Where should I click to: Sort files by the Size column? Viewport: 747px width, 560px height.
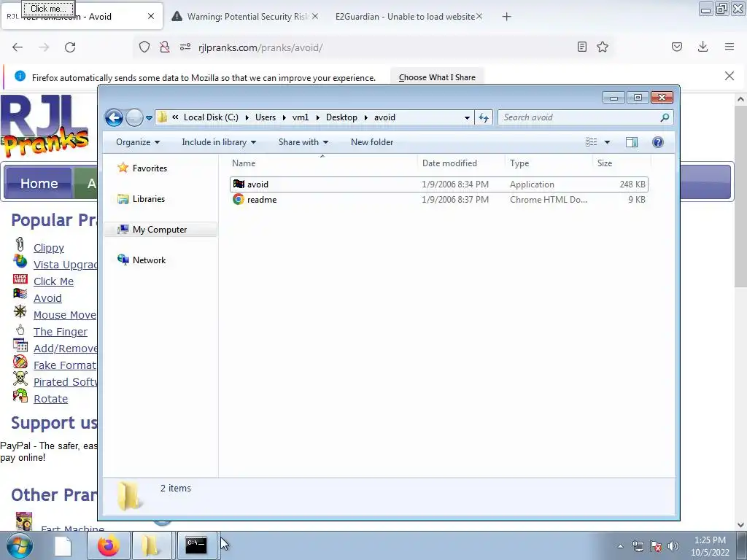(x=622, y=163)
